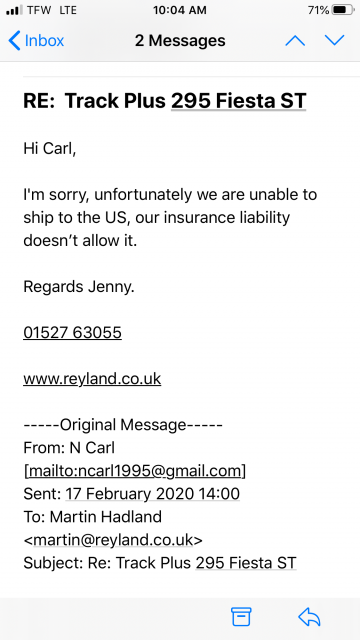Tap the battery indicator in status bar
360x640 pixels.
[x=343, y=10]
